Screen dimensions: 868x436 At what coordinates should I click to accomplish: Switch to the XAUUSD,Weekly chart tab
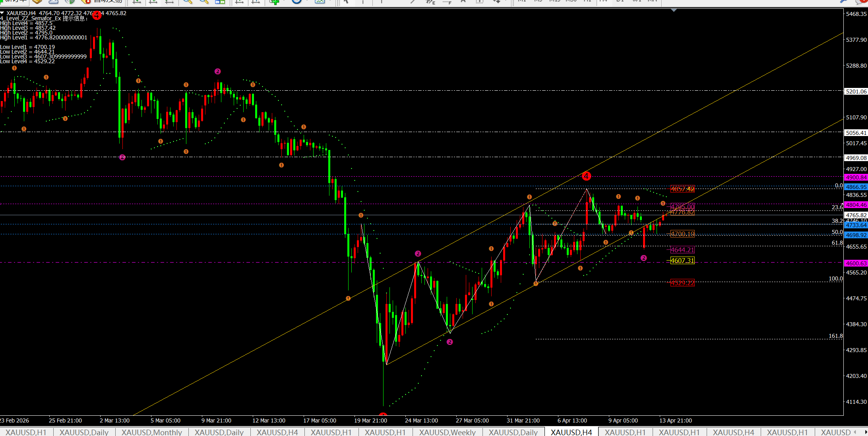(447, 432)
